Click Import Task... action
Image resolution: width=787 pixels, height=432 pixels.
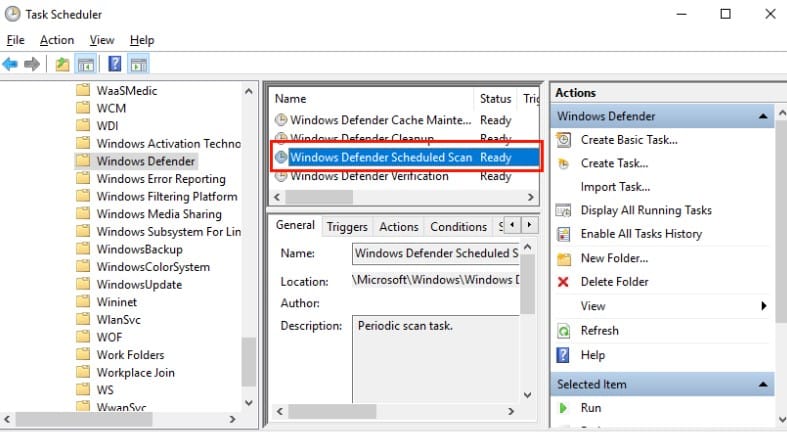615,187
